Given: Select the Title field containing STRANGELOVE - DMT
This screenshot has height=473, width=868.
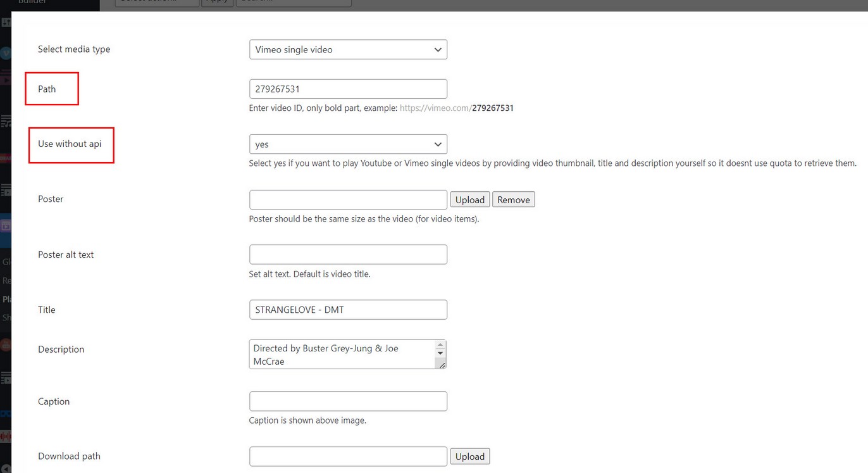Looking at the screenshot, I should [348, 310].
